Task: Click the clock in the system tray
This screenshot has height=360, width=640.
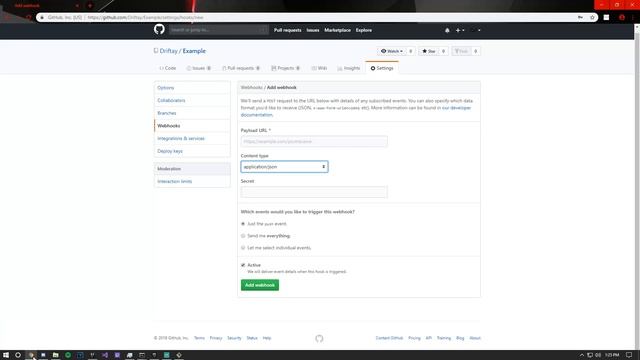Action: [611, 355]
